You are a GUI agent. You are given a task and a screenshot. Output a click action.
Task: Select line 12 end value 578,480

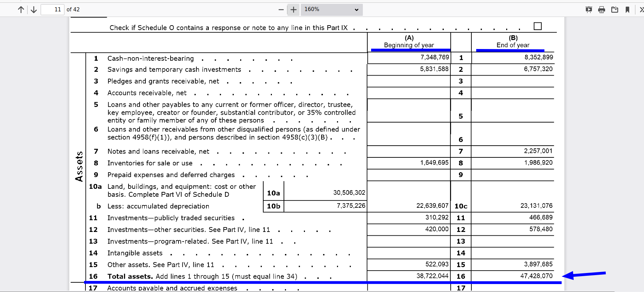click(x=541, y=229)
